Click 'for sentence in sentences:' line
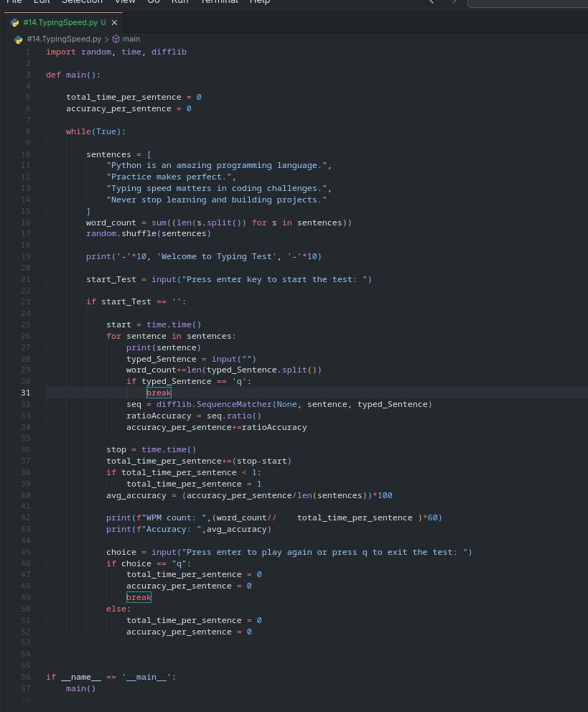Image resolution: width=588 pixels, height=712 pixels. pyautogui.click(x=171, y=336)
